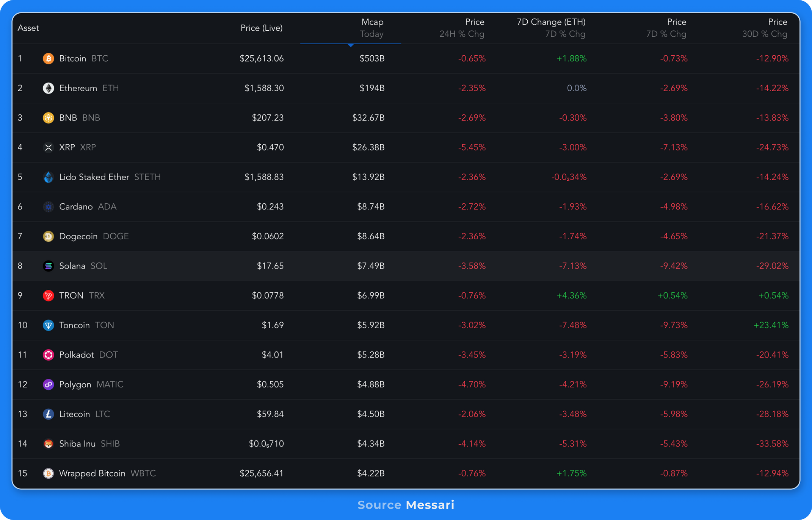Sort by the Price (Live) column header
Screen dimensions: 812x520
[x=262, y=28]
